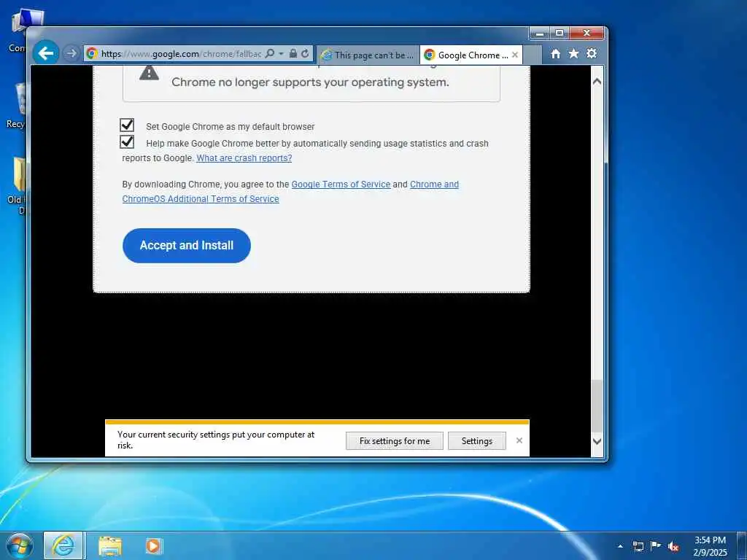Click 'Fix settings for me' button
This screenshot has width=747, height=560.
pos(395,441)
